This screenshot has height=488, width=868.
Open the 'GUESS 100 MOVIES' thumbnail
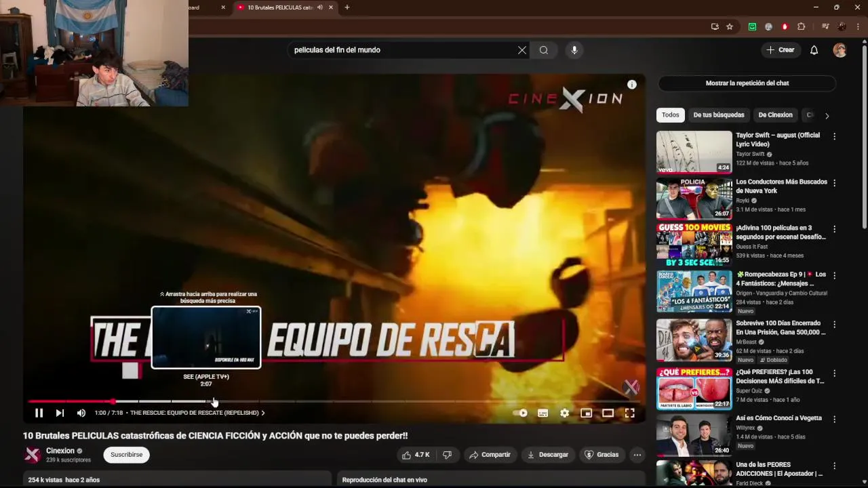[x=694, y=245]
